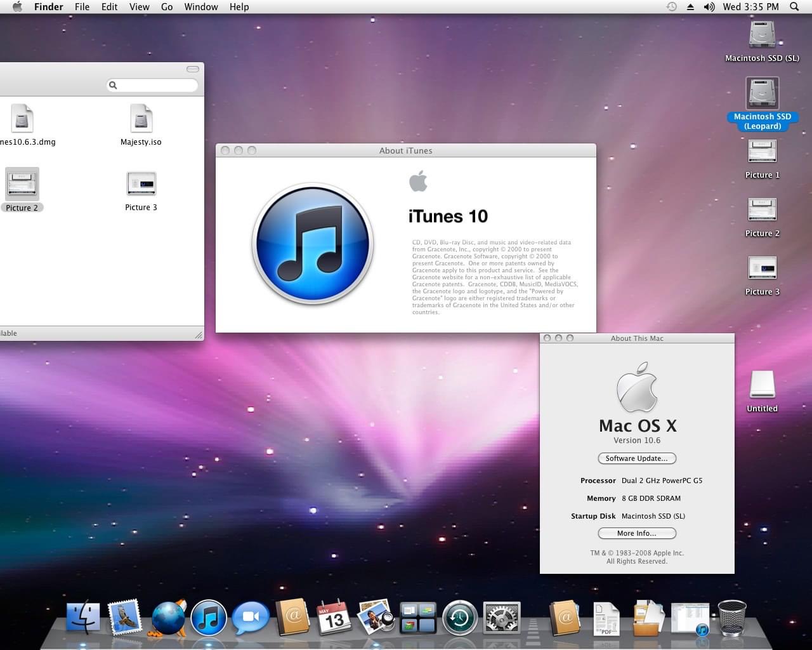Image resolution: width=812 pixels, height=650 pixels.
Task: Click the More Info... button
Action: [x=637, y=533]
